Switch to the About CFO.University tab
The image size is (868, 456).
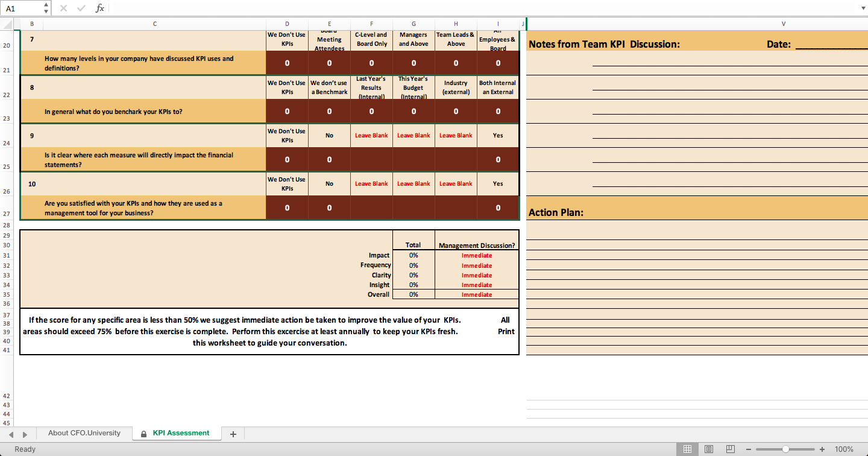click(84, 433)
